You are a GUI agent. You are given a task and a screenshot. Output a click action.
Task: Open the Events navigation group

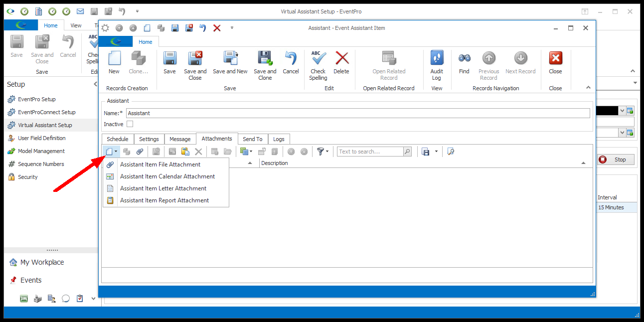tap(31, 280)
